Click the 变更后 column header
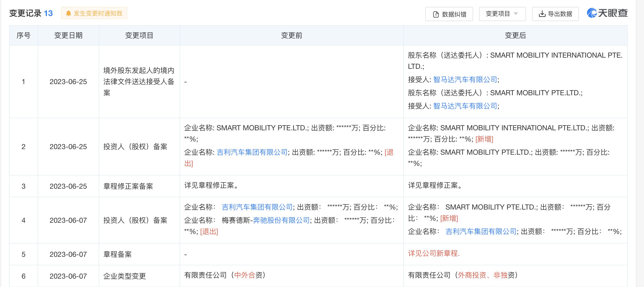Image resolution: width=644 pixels, height=287 pixels. (x=515, y=36)
